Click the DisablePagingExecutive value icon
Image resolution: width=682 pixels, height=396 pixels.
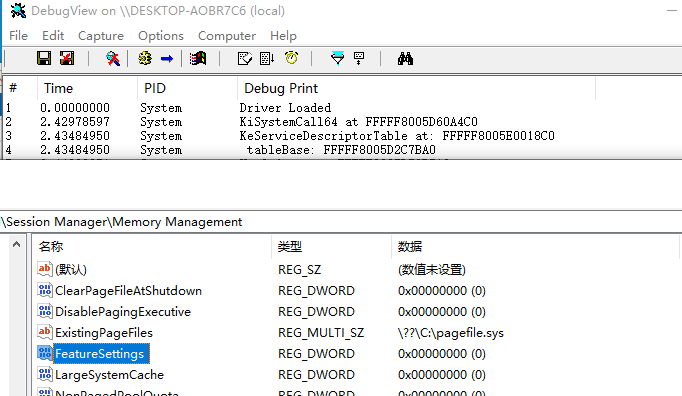45,311
